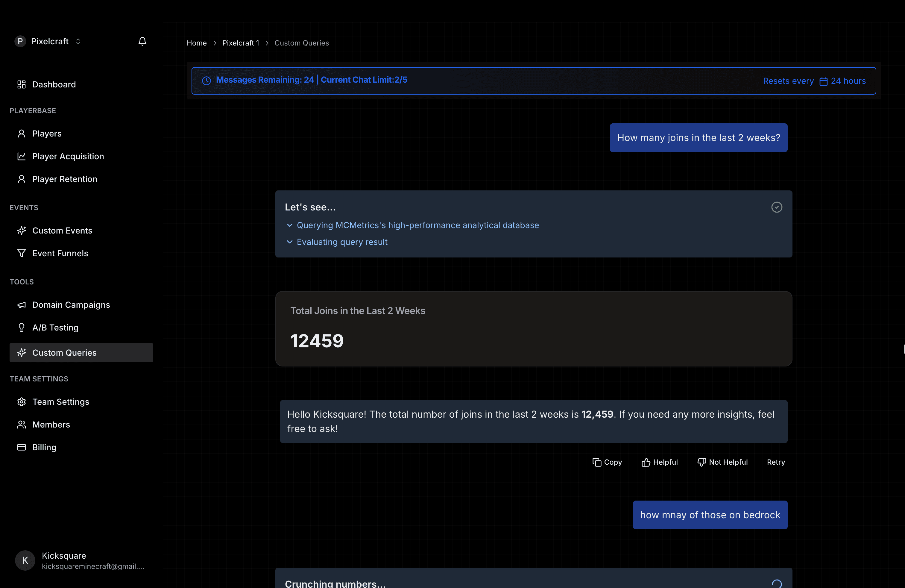Click the Billing card icon
This screenshot has height=588, width=905.
click(21, 447)
